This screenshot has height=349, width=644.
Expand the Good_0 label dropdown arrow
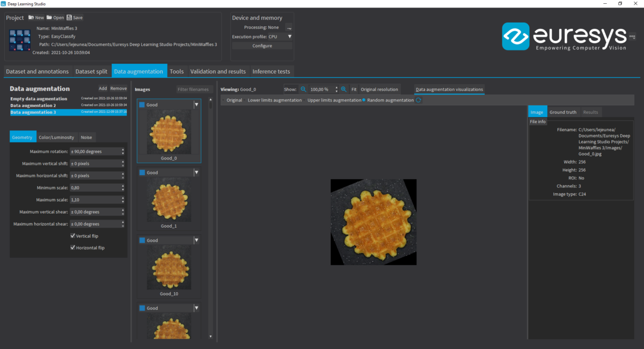(x=196, y=105)
